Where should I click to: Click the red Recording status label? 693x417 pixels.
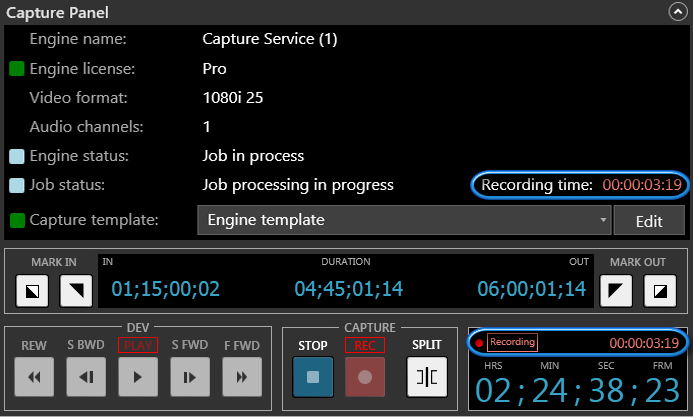tap(512, 342)
